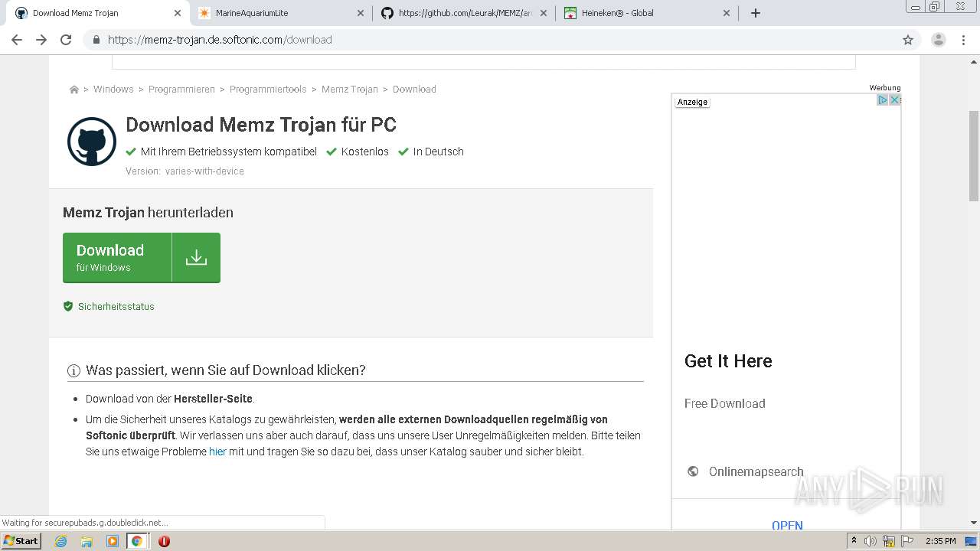The width and height of the screenshot is (980, 551).
Task: Open the Windows breadcrumb link
Action: click(113, 90)
